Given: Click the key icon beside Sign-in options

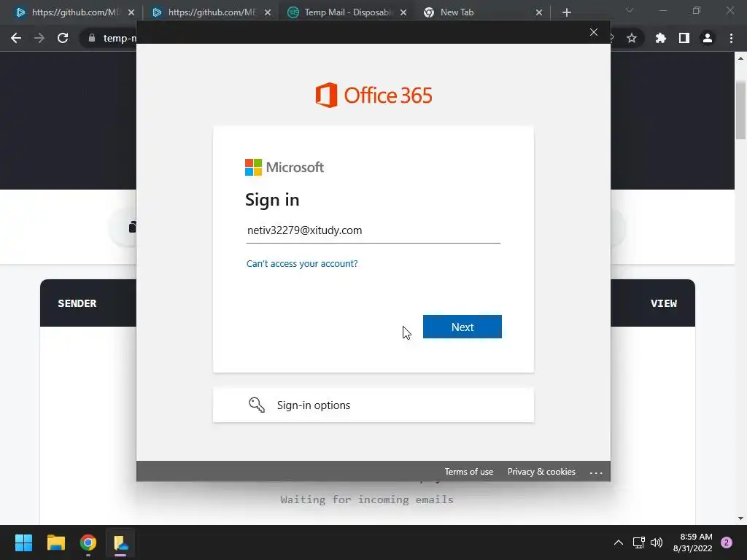Looking at the screenshot, I should click(257, 405).
